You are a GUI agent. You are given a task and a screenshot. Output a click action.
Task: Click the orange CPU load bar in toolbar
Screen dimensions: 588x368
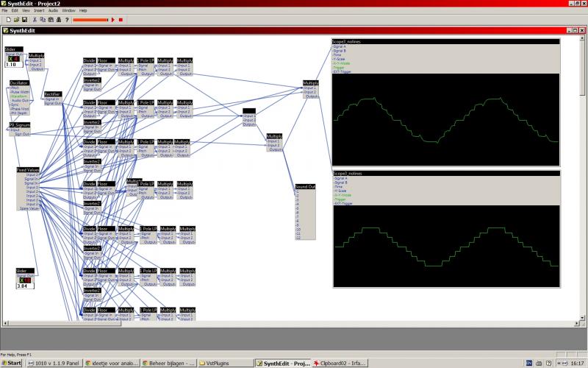click(x=90, y=20)
